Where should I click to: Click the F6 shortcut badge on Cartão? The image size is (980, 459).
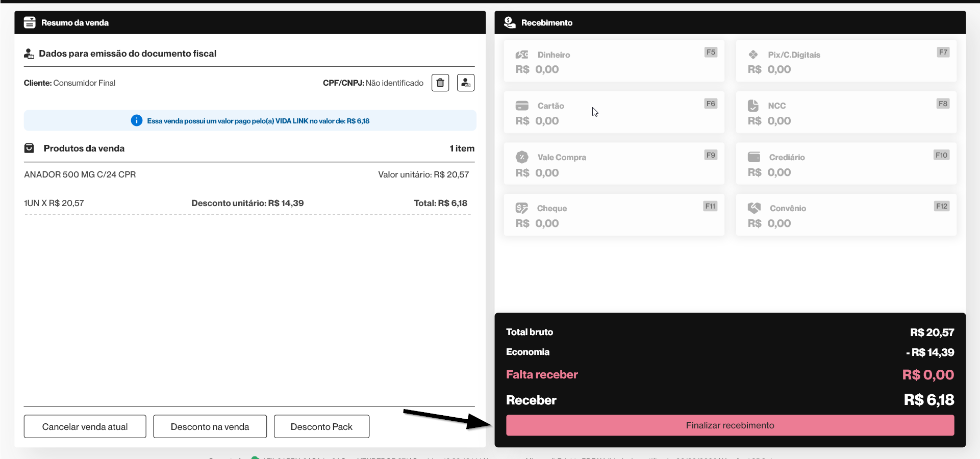click(x=711, y=104)
